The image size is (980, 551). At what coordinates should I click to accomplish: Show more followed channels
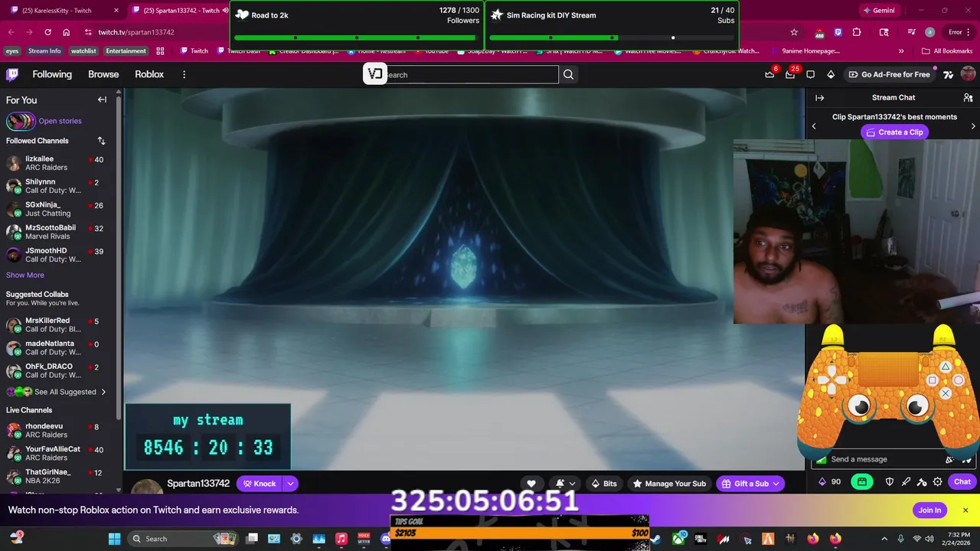[x=25, y=275]
